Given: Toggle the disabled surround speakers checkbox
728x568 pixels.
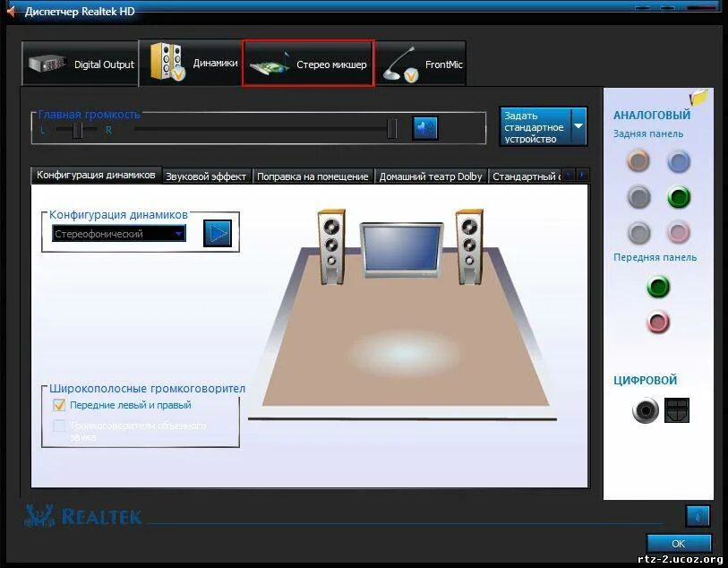Looking at the screenshot, I should [x=59, y=426].
